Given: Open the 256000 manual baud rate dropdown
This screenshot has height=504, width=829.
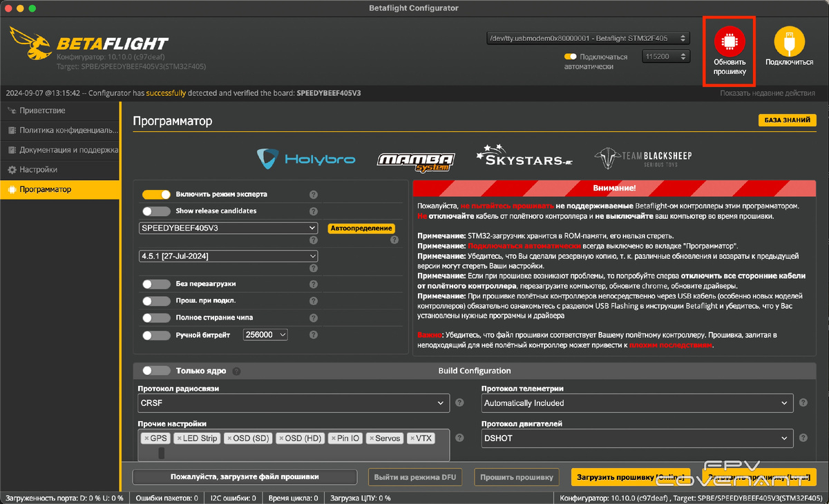Looking at the screenshot, I should click(265, 335).
